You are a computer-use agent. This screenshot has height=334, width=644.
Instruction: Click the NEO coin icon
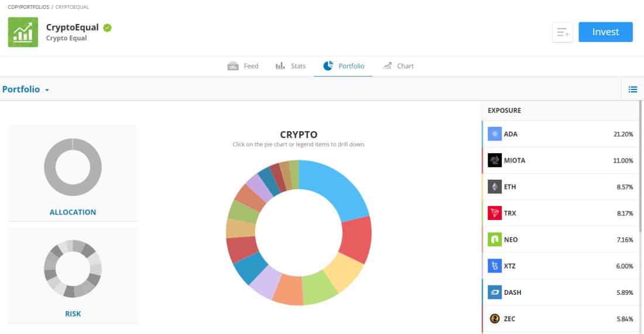click(495, 239)
